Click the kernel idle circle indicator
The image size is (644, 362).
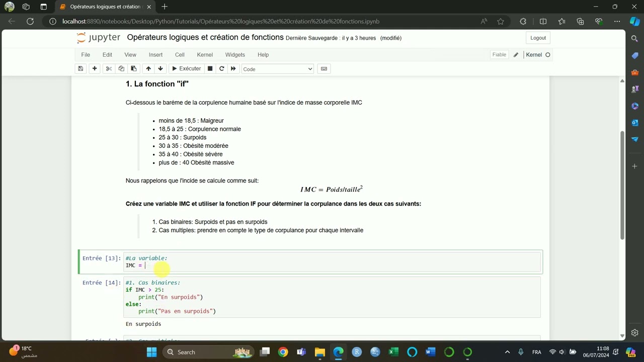[548, 55]
